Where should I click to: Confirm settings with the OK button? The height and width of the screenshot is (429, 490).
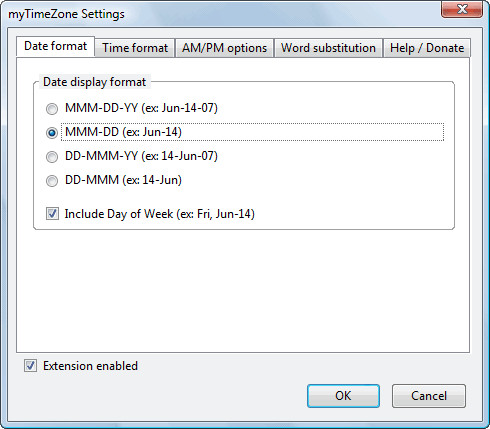coord(343,396)
